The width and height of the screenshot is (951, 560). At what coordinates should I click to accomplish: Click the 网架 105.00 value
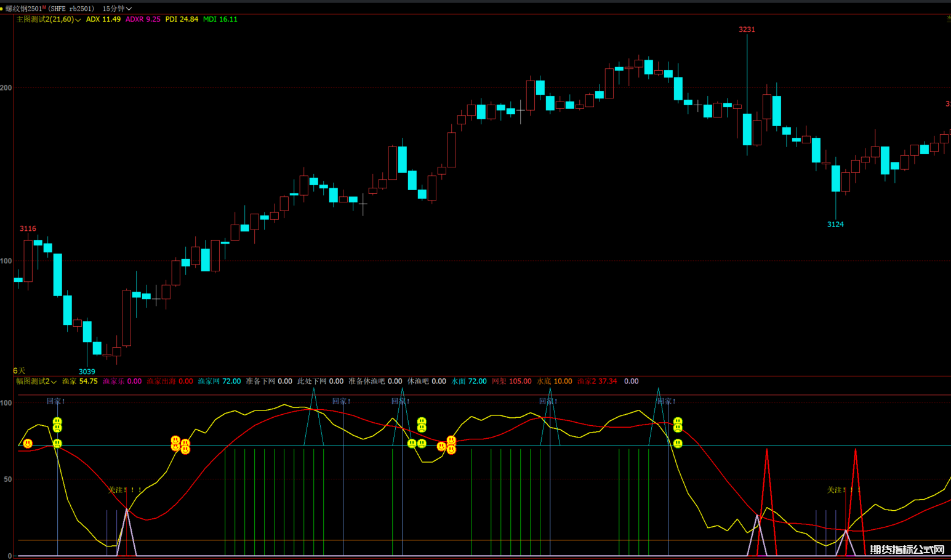(x=512, y=382)
